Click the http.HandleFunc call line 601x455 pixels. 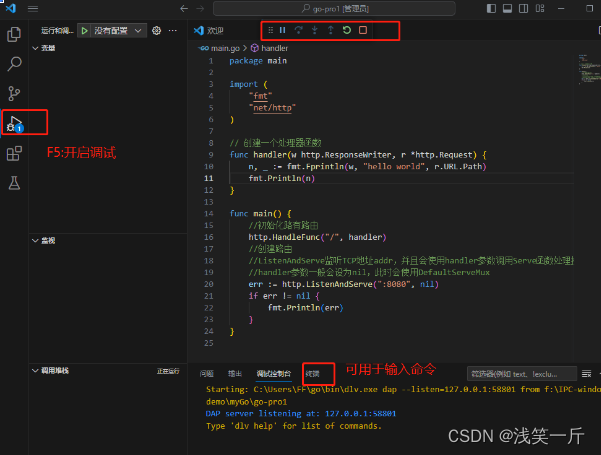tap(317, 237)
